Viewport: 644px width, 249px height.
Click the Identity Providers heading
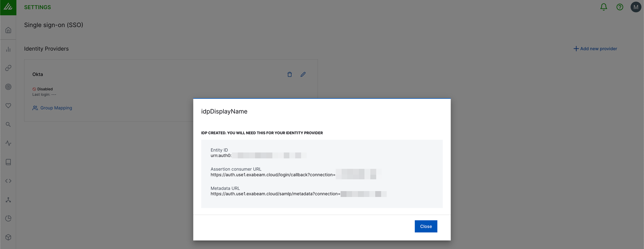pyautogui.click(x=46, y=49)
